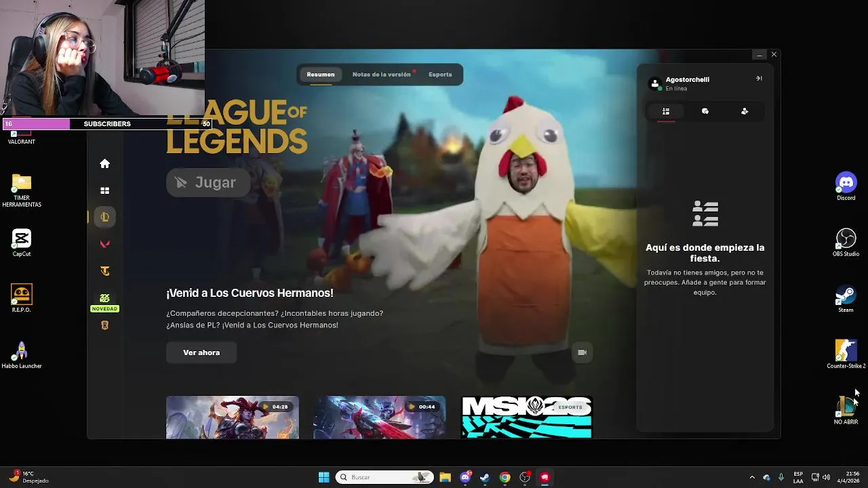Image resolution: width=868 pixels, height=488 pixels.
Task: Expand the hidden system tray icons chevron
Action: [751, 477]
